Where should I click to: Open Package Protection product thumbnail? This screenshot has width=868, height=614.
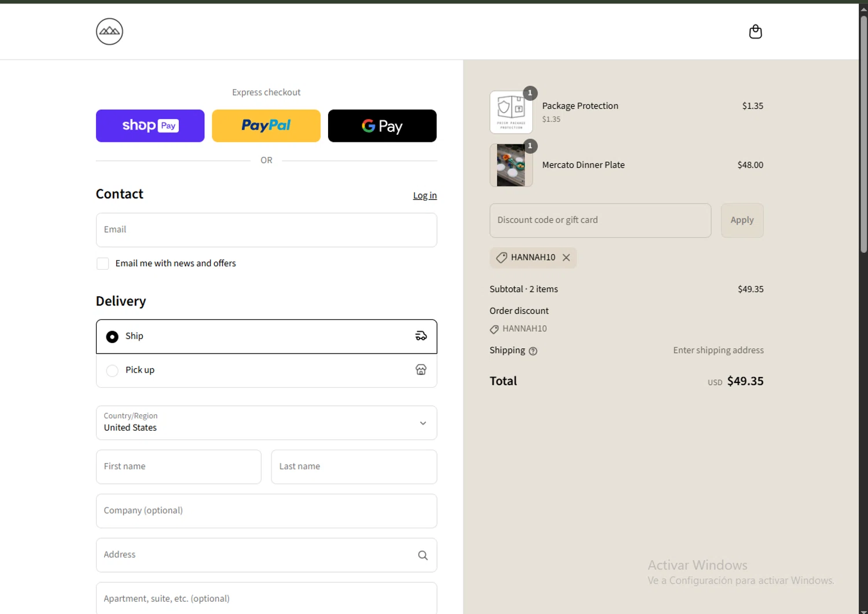[x=511, y=112]
